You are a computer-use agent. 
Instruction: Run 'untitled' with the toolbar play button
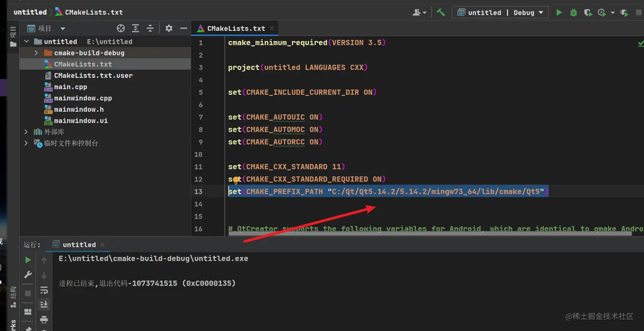pyautogui.click(x=559, y=12)
